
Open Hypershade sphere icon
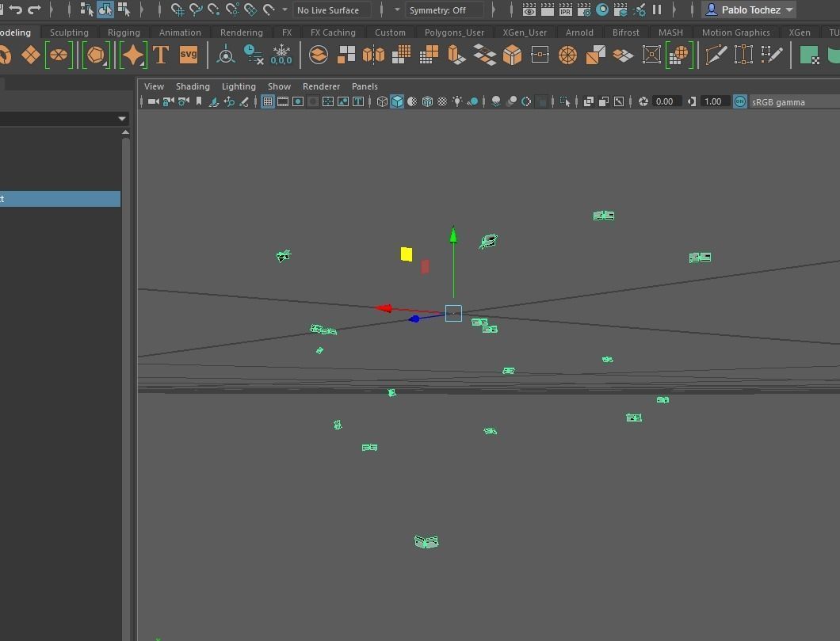coord(602,10)
